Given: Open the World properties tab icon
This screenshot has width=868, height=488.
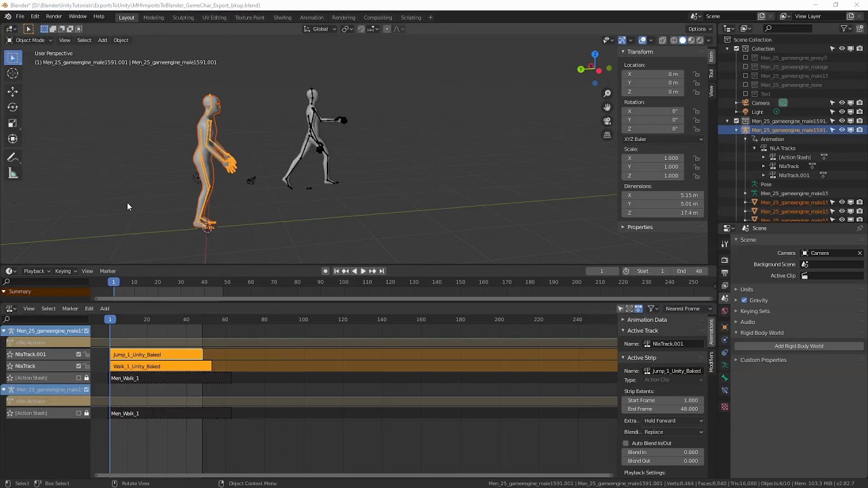Looking at the screenshot, I should (724, 311).
